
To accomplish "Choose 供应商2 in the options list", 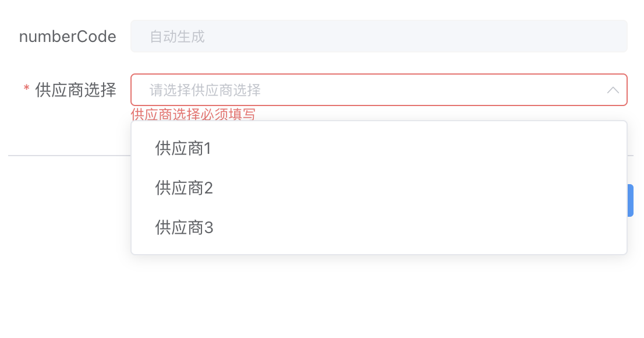I will (x=184, y=188).
